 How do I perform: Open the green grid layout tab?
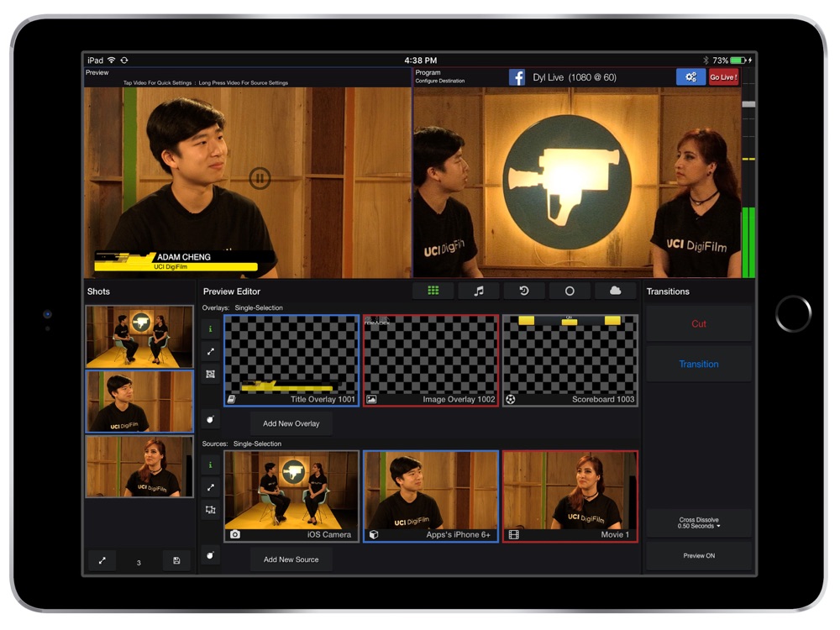433,291
